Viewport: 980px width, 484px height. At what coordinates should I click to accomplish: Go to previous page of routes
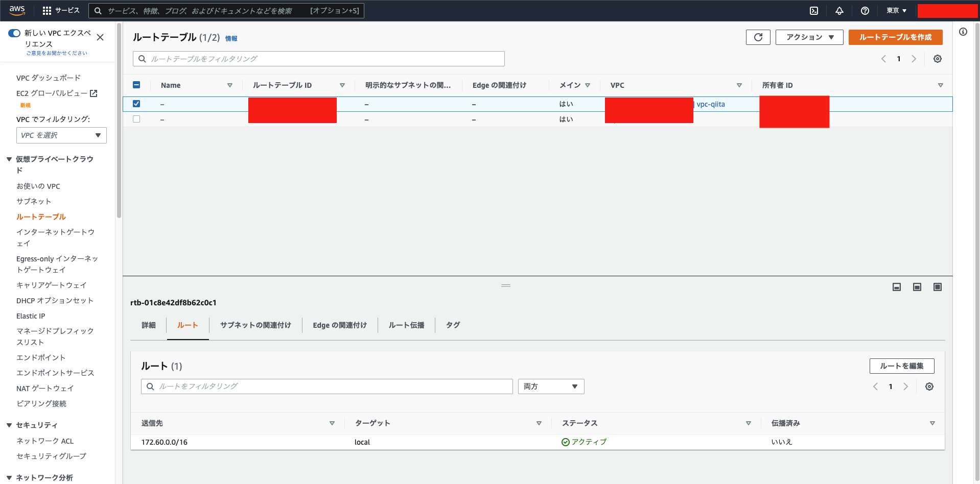tap(875, 386)
